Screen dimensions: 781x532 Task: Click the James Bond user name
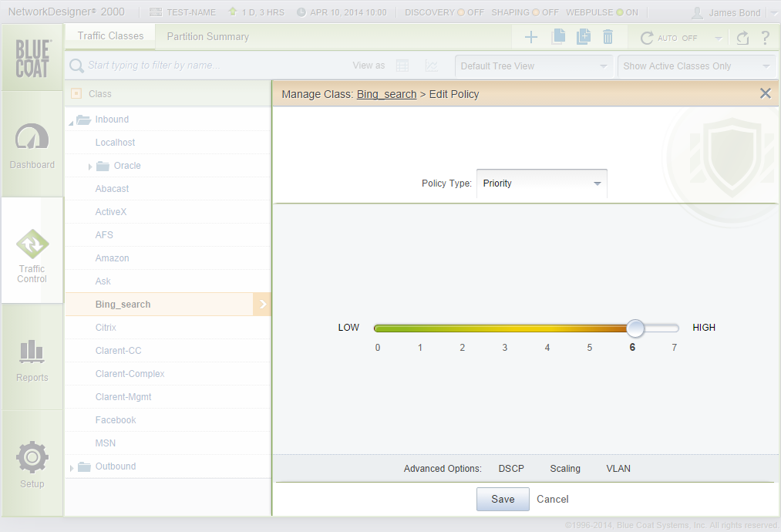tap(735, 13)
